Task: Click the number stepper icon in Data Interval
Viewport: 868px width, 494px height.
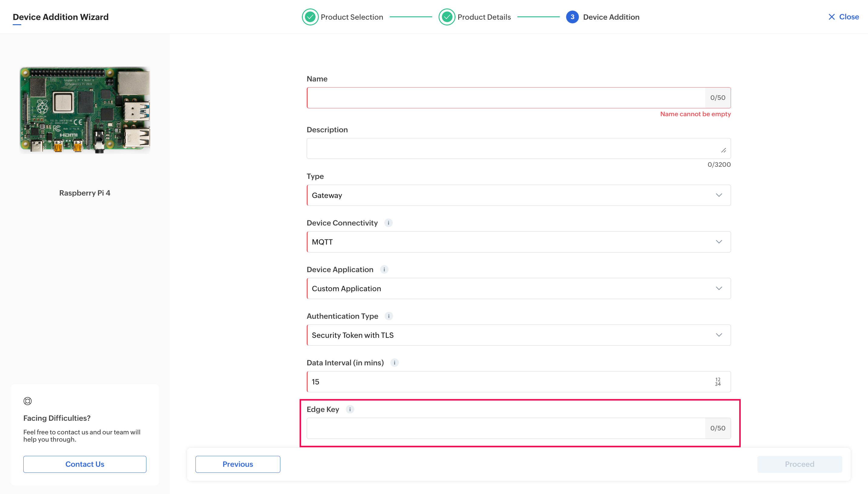Action: point(718,382)
